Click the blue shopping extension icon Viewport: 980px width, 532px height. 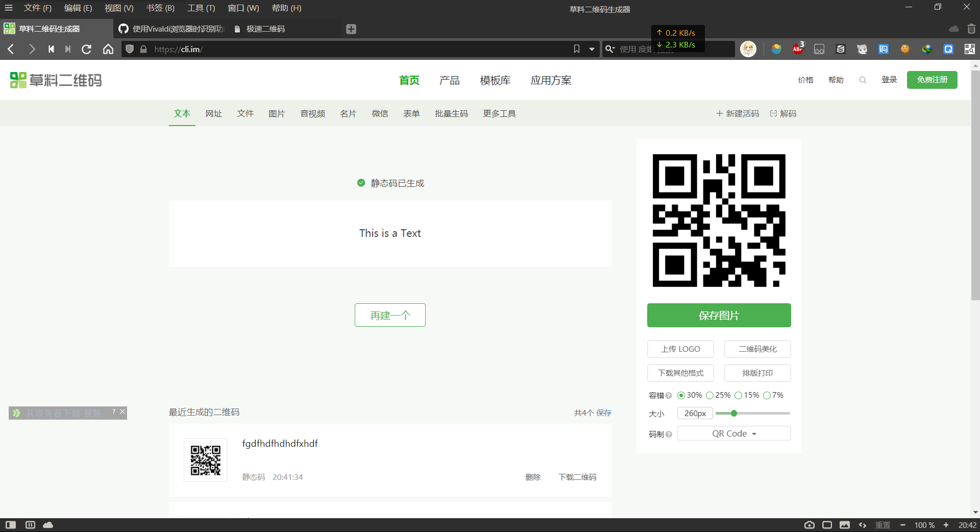pos(884,49)
